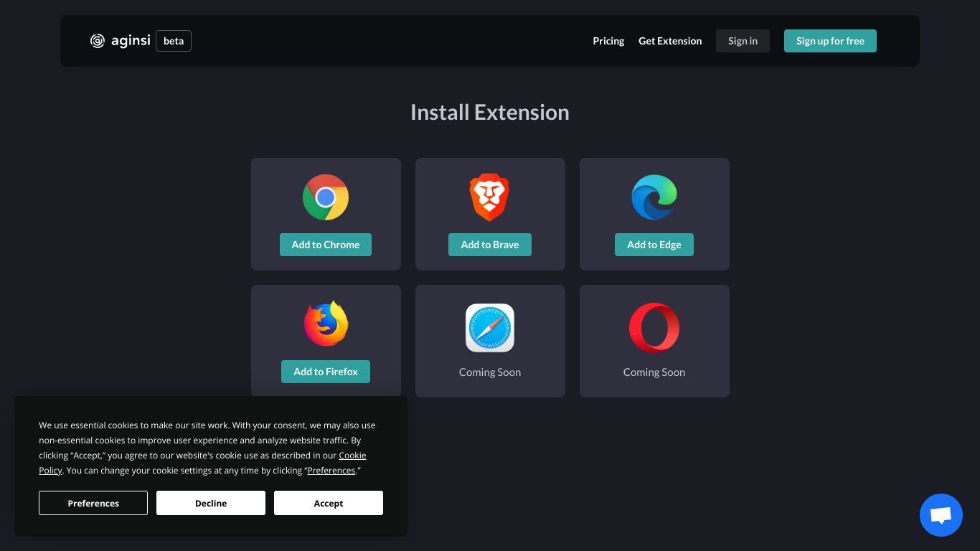The image size is (980, 551).
Task: Click the aginsi brand name text
Action: [131, 41]
